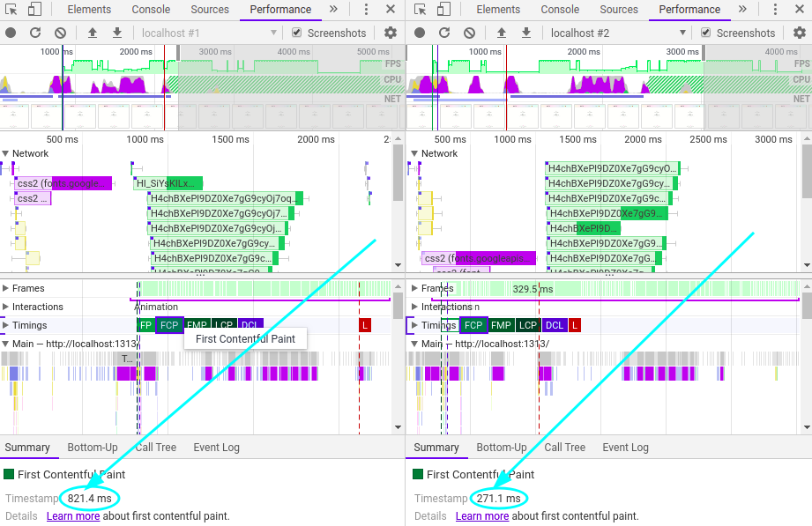812x526 pixels.
Task: Open capture settings gear in right DevTools
Action: point(800,33)
